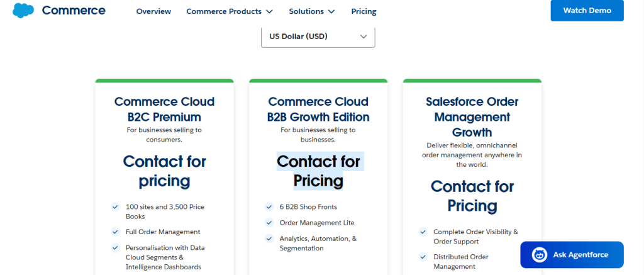Click checkmark icon beside Full Order Management

tap(116, 232)
